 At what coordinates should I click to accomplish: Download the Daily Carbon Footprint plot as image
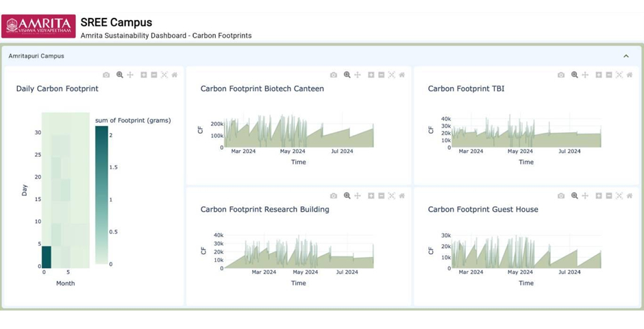click(x=106, y=75)
